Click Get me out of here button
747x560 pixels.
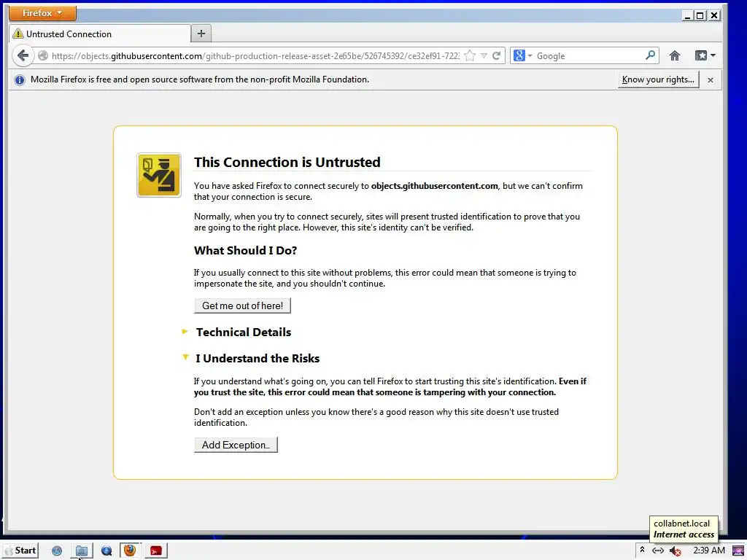click(242, 306)
